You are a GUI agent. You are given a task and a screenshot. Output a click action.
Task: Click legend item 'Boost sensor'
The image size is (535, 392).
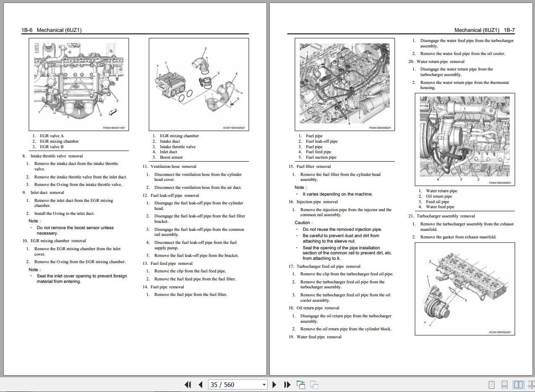point(171,157)
